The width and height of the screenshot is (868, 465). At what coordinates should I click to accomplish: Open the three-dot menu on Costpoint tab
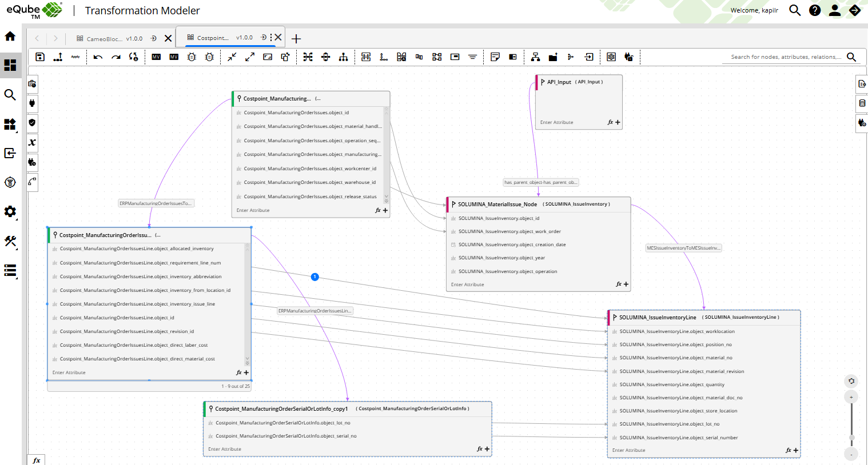(x=271, y=38)
